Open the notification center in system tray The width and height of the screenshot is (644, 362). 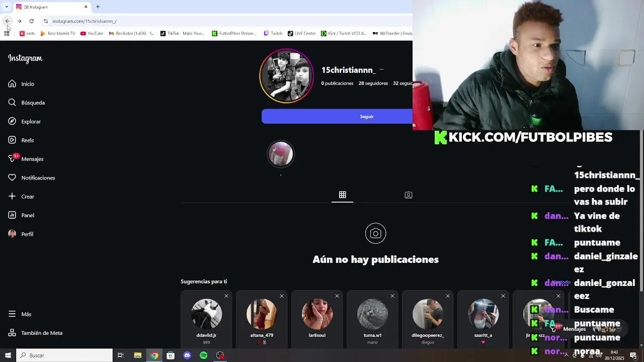click(x=633, y=355)
